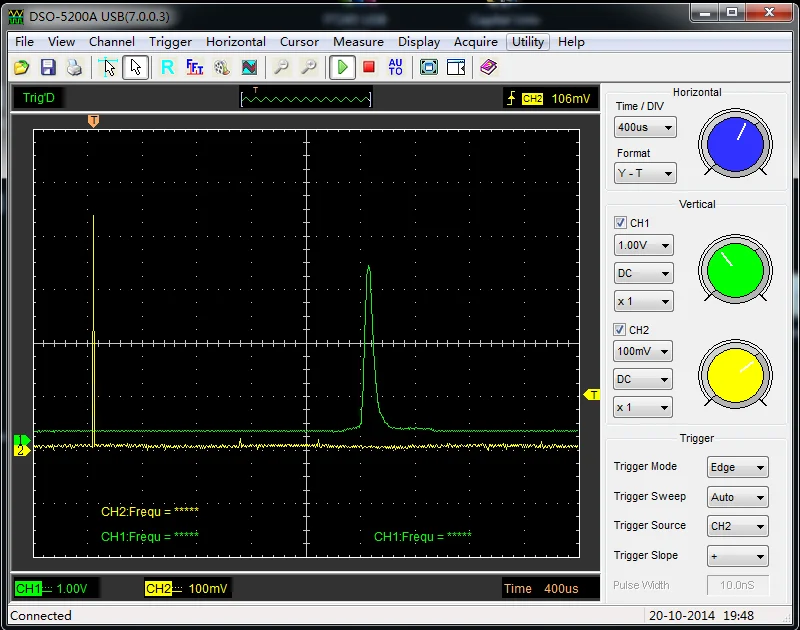The image size is (800, 630).
Task: Click the blue R reference waveform icon
Action: pos(167,67)
